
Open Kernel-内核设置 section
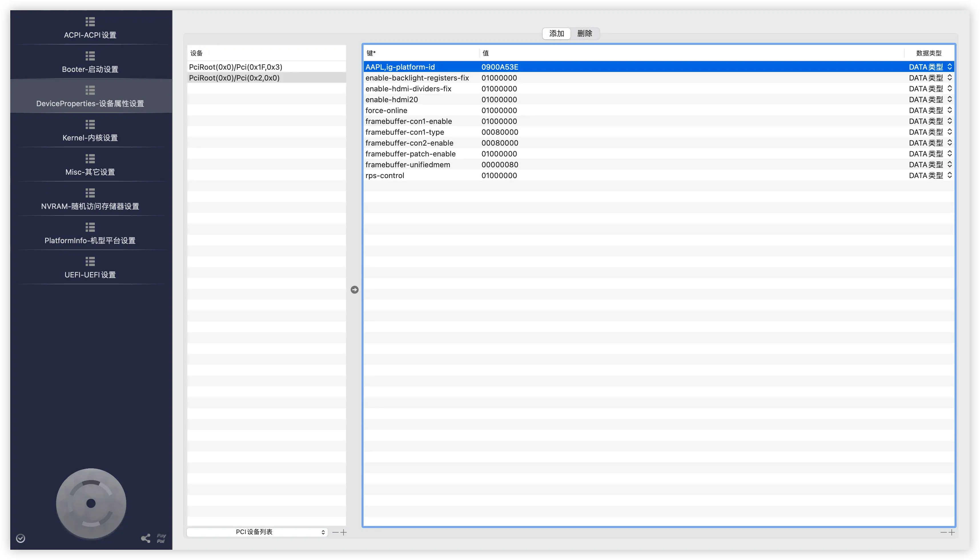(x=90, y=131)
